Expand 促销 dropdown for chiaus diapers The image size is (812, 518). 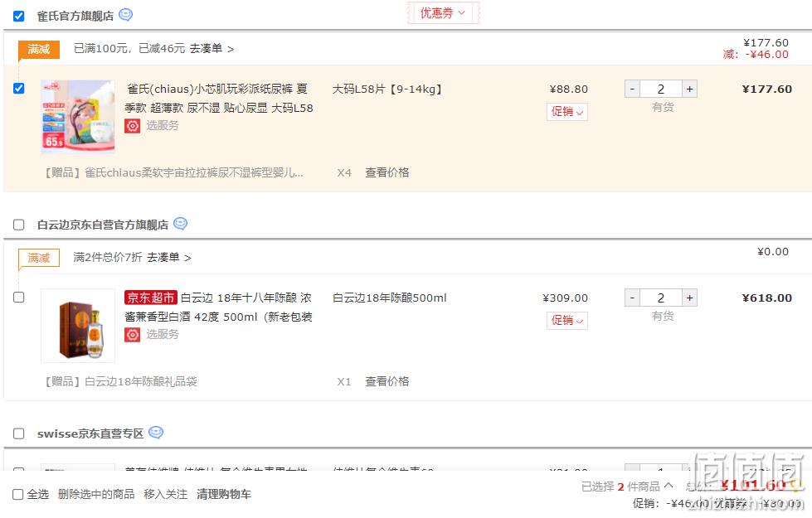(x=567, y=112)
